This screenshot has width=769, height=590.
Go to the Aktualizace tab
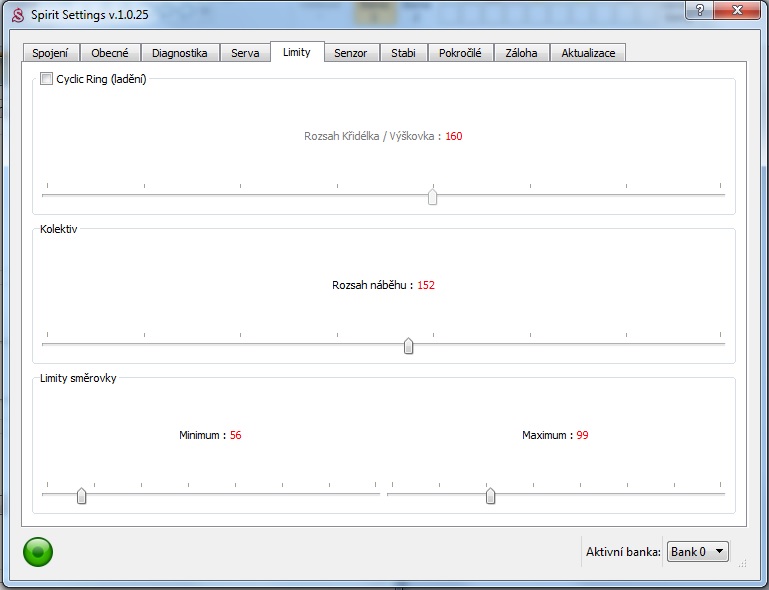[588, 53]
